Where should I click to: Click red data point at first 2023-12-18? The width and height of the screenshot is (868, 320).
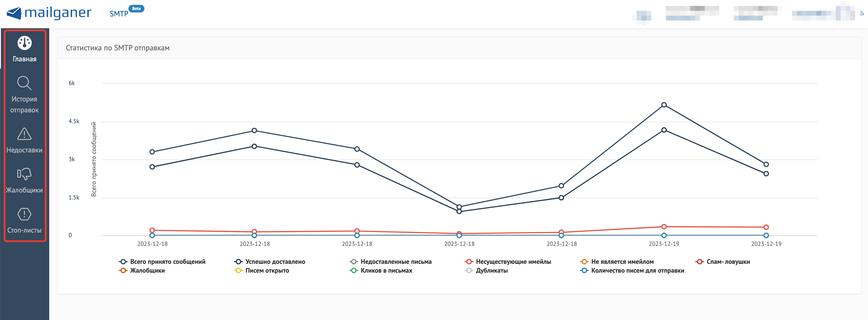pyautogui.click(x=152, y=230)
